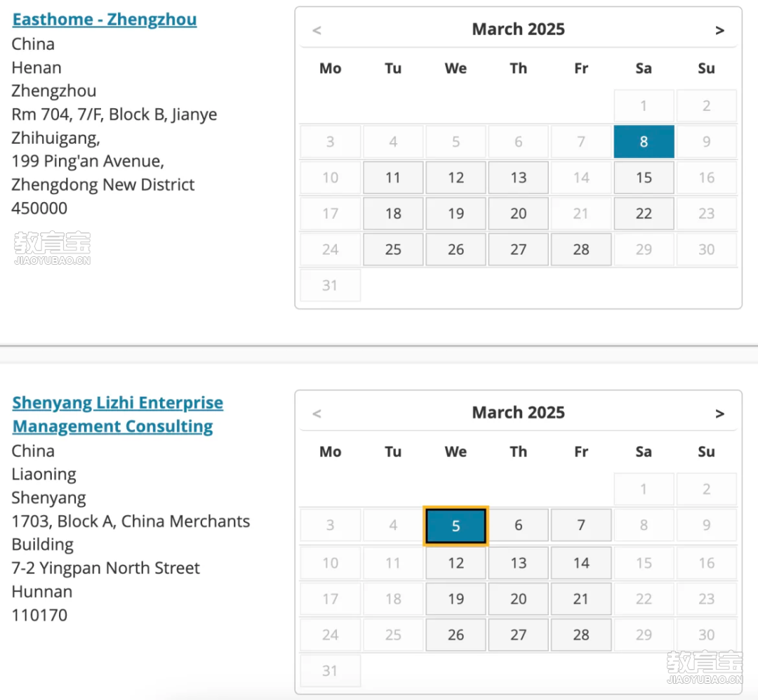Viewport: 758px width, 700px height.
Task: Select March 8 in Zhengzhou calendar
Action: 644,142
